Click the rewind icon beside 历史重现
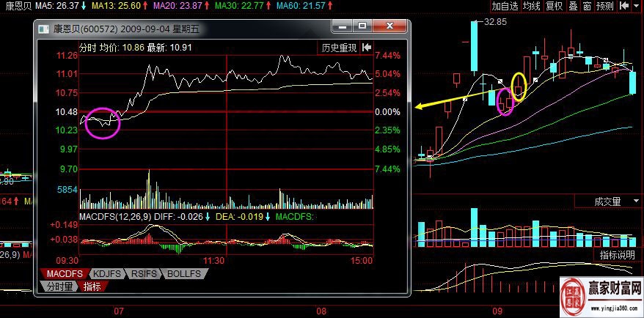Viewport: 644px width, 318px height. [366, 48]
